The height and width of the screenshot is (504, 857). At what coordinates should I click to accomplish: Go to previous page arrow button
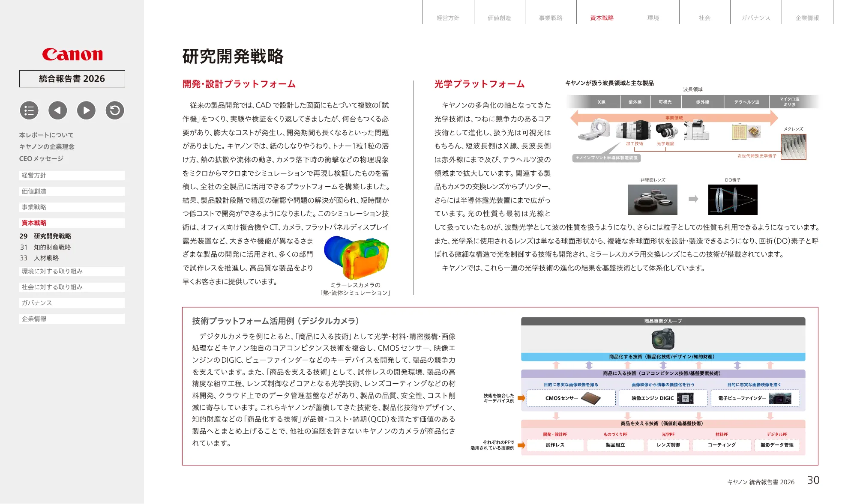point(58,110)
